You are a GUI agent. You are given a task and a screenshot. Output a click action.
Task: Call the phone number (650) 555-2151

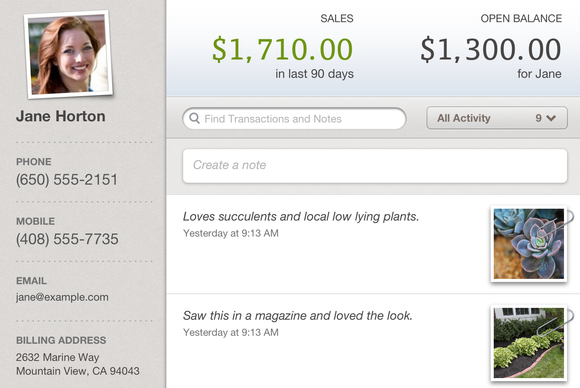coord(67,180)
